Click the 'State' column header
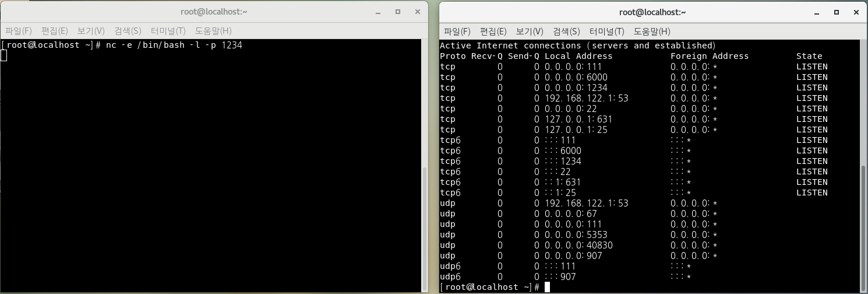Image resolution: width=868 pixels, height=294 pixels. coord(809,56)
